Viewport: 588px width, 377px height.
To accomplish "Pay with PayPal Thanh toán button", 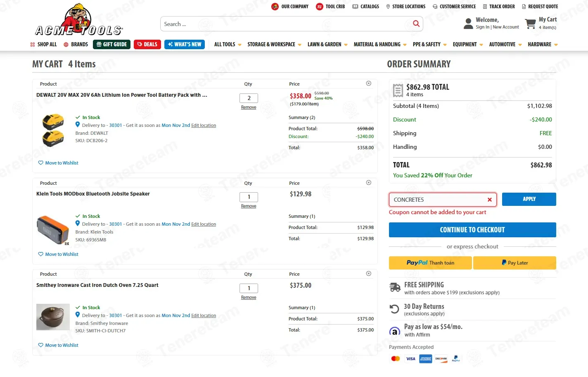I will pos(430,263).
